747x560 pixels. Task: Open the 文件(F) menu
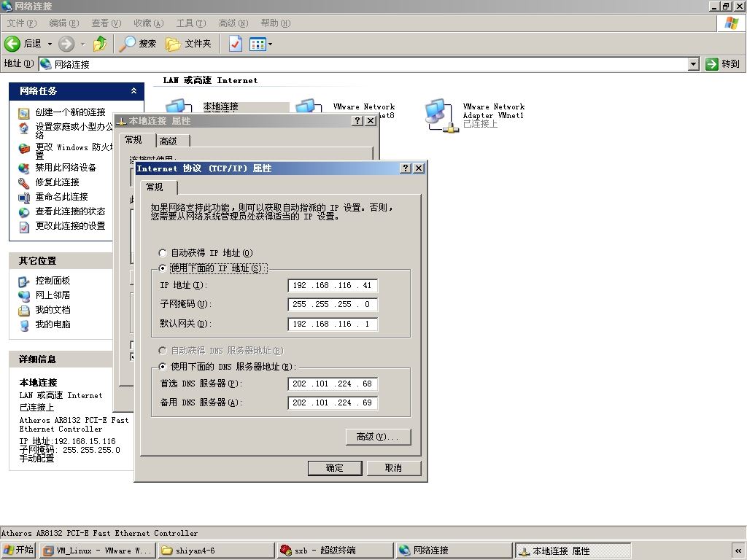(21, 23)
